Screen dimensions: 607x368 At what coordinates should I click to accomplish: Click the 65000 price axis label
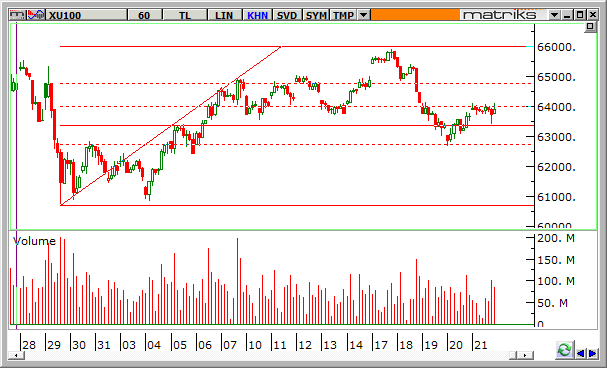[x=556, y=77]
